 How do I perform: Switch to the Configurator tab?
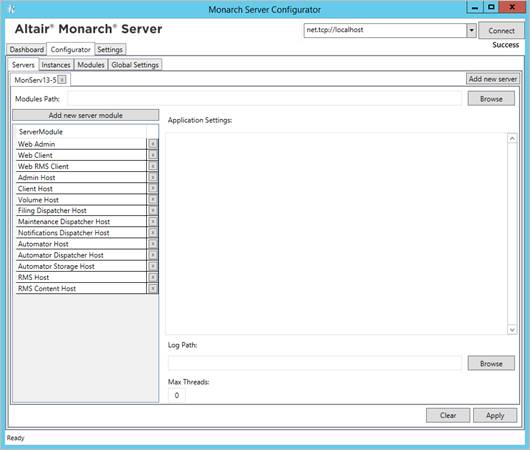coord(71,50)
